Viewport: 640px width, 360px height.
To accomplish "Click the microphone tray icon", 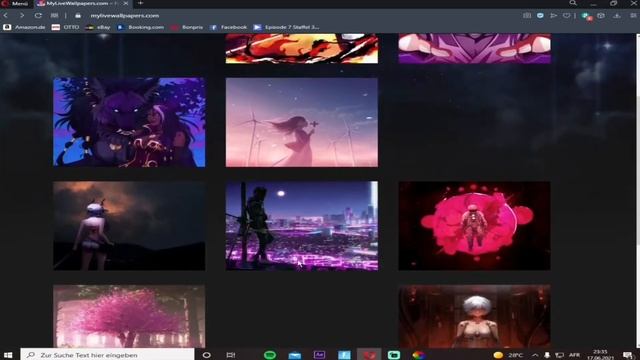I will (547, 355).
